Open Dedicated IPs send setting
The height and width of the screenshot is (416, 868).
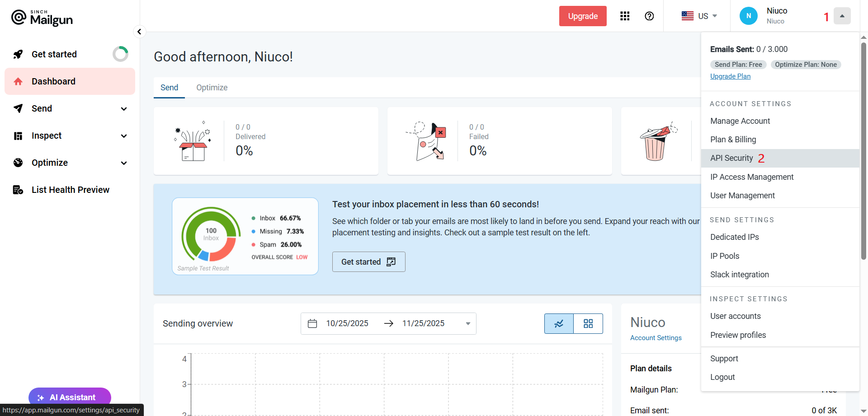click(x=780, y=237)
